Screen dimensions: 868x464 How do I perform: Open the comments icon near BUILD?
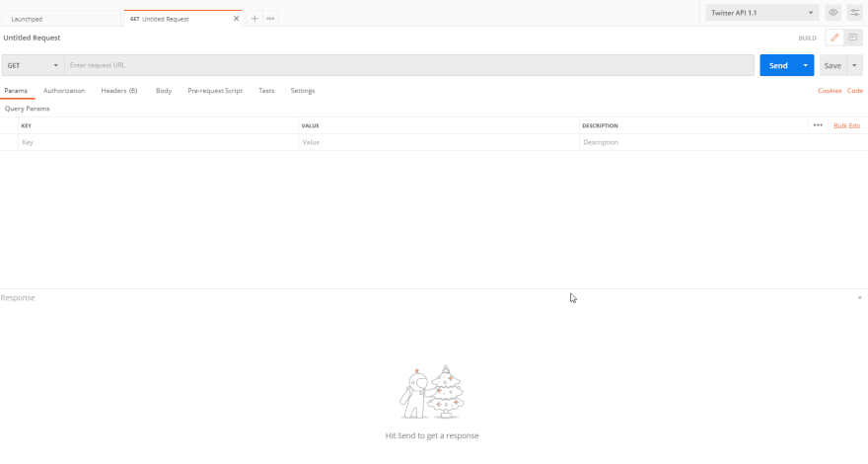click(x=852, y=38)
